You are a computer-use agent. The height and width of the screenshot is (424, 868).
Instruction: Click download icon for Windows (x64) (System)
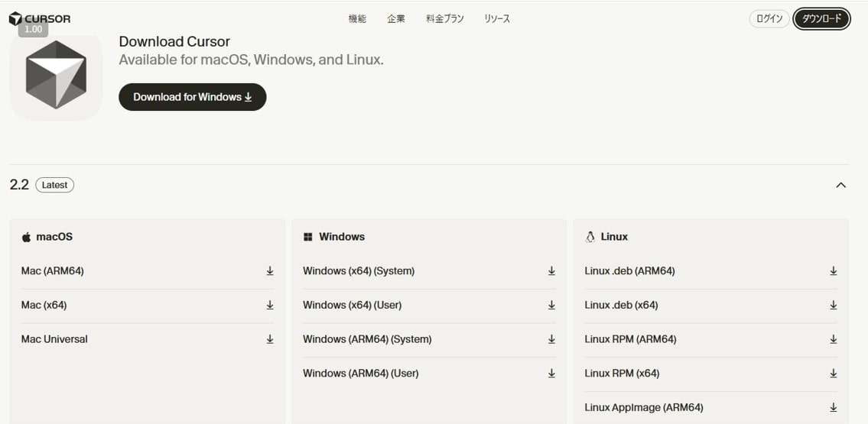coord(551,271)
